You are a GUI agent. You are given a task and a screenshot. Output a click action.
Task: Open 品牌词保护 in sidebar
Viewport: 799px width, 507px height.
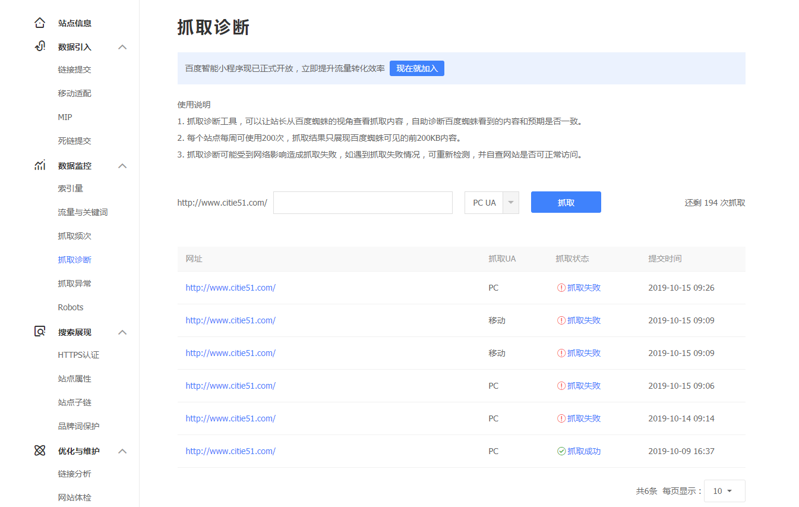point(78,426)
